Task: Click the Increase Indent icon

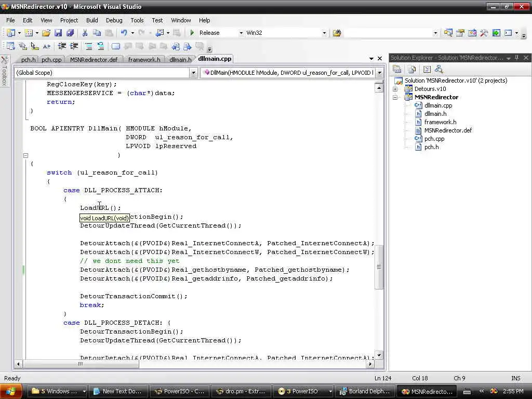Action: (x=74, y=46)
